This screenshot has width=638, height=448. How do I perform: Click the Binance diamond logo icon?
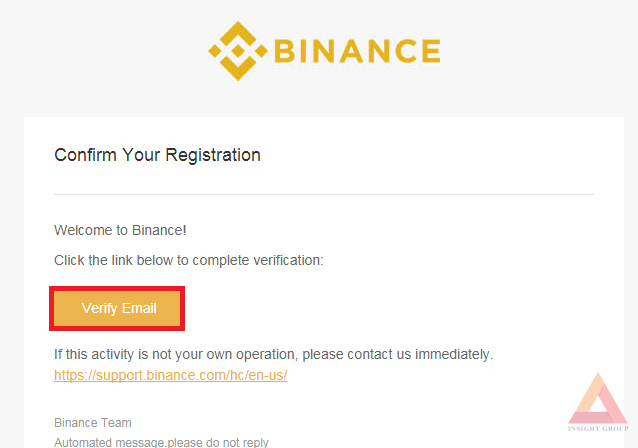point(238,51)
